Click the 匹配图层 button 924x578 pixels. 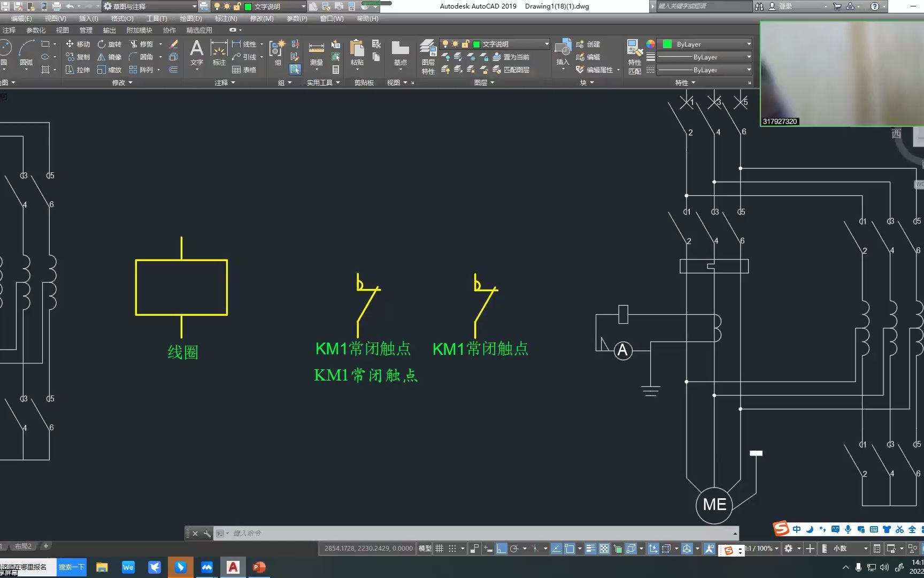511,70
